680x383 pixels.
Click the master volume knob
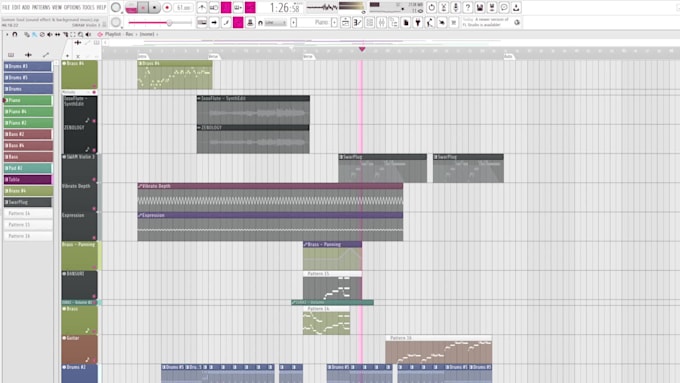pyautogui.click(x=116, y=7)
